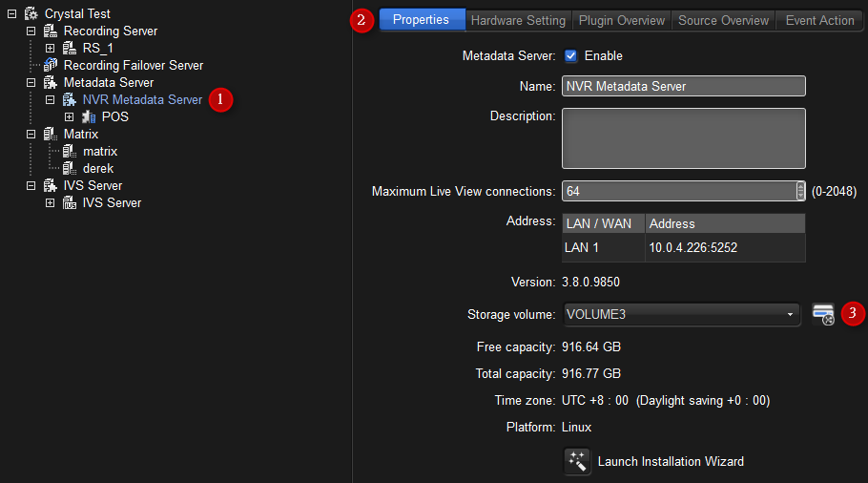Click the Recording Failover Server icon
The height and width of the screenshot is (483, 868).
(x=51, y=65)
